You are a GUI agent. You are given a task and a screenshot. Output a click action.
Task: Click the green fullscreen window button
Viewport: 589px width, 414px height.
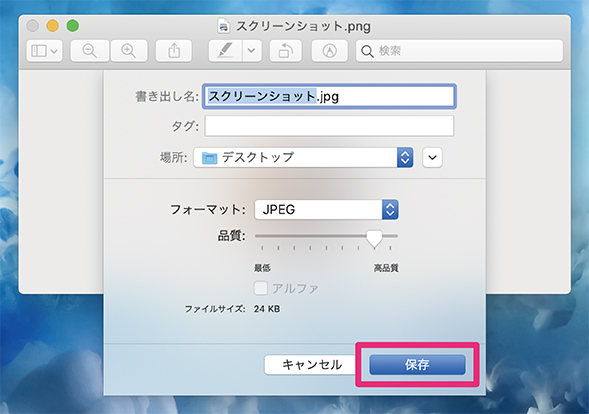(72, 26)
